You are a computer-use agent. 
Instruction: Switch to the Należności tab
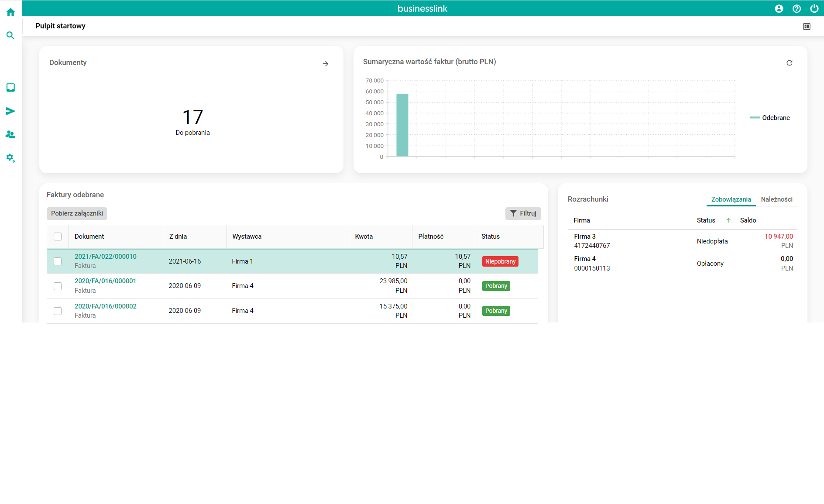(x=776, y=199)
